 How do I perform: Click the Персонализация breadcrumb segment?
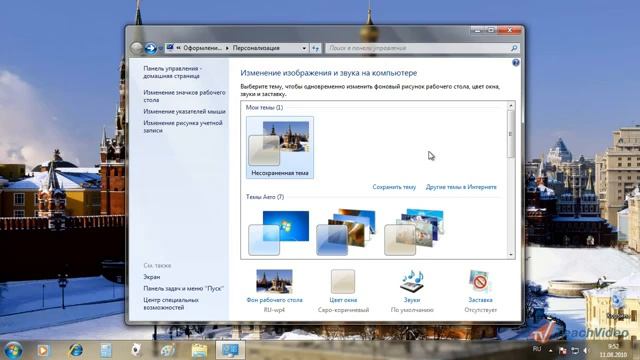(256, 48)
